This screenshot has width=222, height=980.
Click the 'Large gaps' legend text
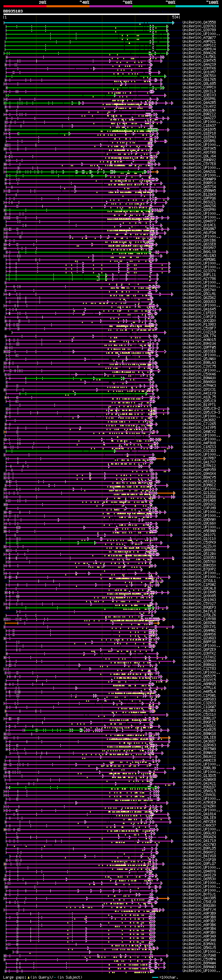pos(15,977)
